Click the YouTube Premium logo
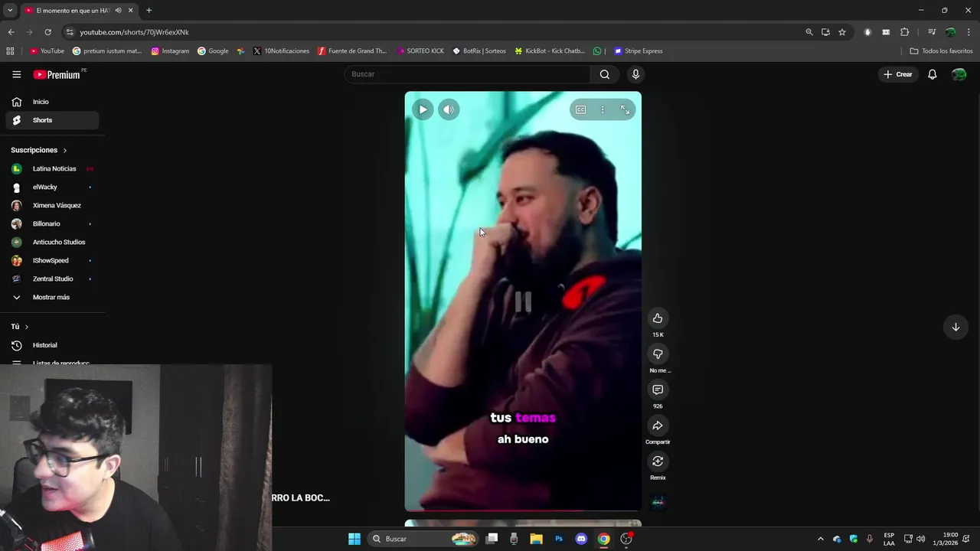Screen dimensions: 980x551 [57, 74]
